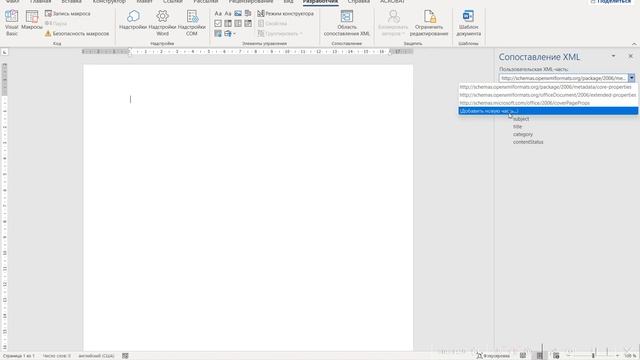
Task: Click the language indicator in the status bar
Action: [x=96, y=356]
